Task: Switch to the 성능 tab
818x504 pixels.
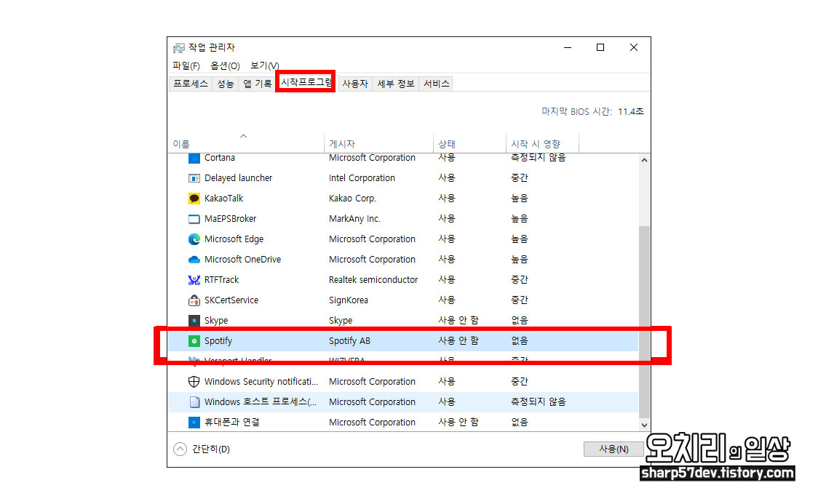Action: click(226, 84)
